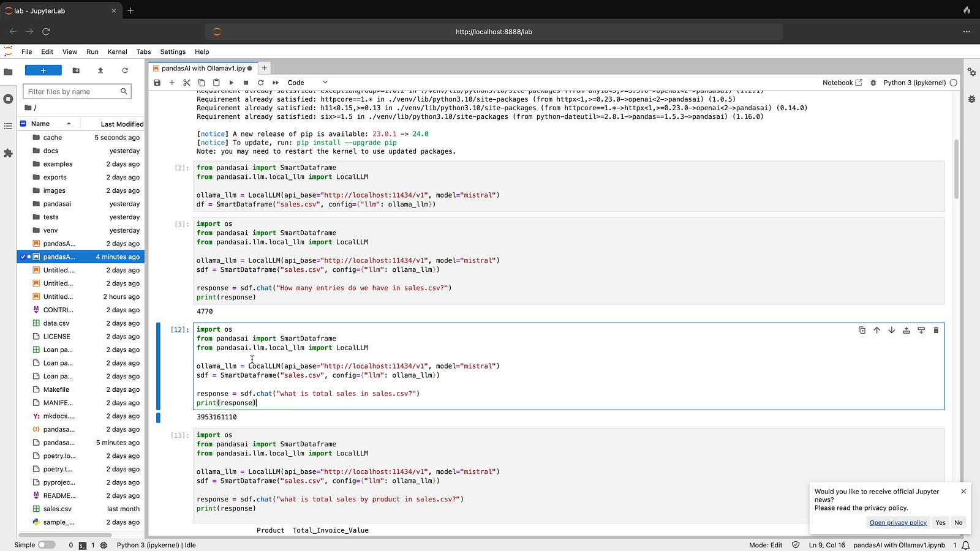Uncheck the selected pandasA... notebook checkbox

[23, 257]
